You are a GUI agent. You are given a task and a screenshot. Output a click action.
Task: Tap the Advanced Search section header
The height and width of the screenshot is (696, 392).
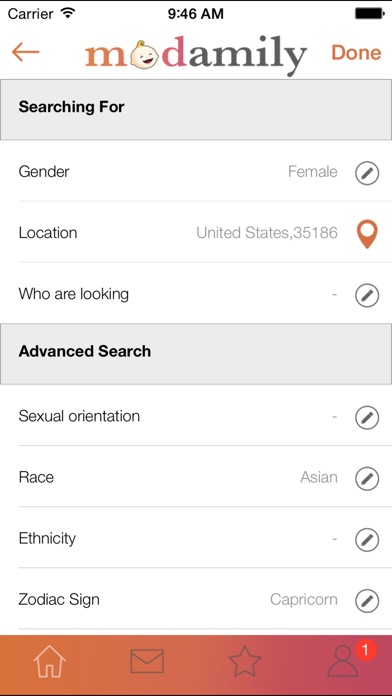point(196,354)
